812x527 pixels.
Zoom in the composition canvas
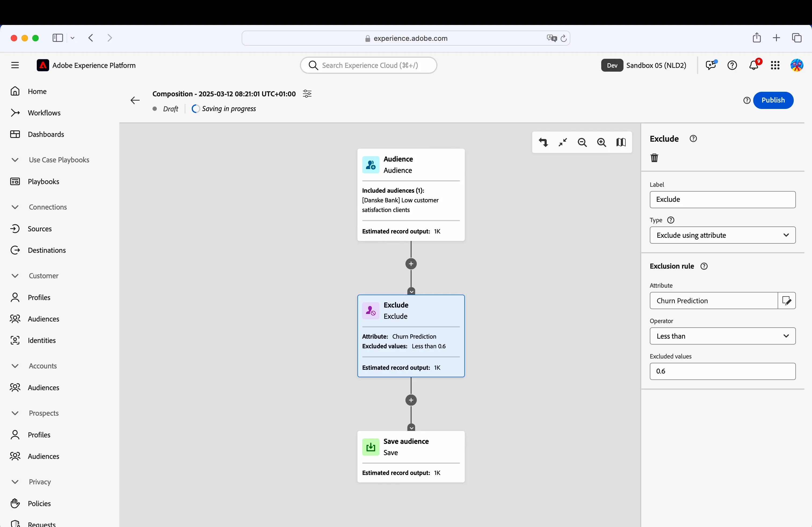(x=602, y=142)
